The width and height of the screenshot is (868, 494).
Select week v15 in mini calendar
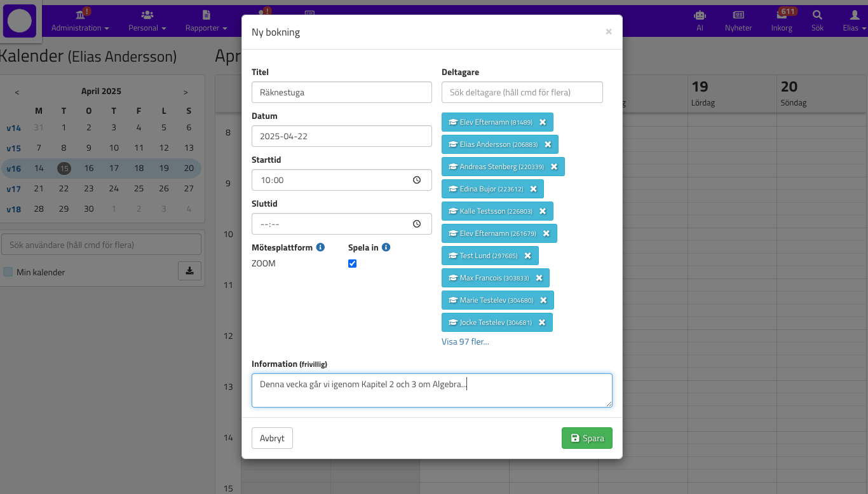[13, 148]
